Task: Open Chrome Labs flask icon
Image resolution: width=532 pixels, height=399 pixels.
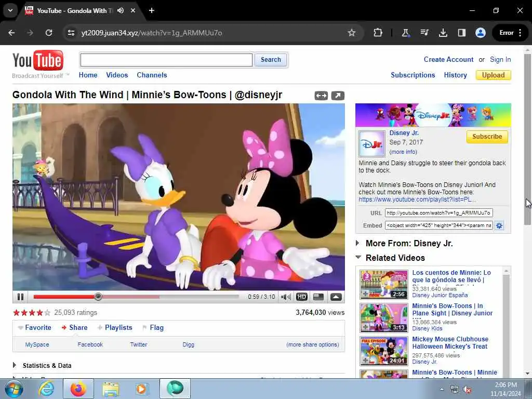Action: point(405,33)
